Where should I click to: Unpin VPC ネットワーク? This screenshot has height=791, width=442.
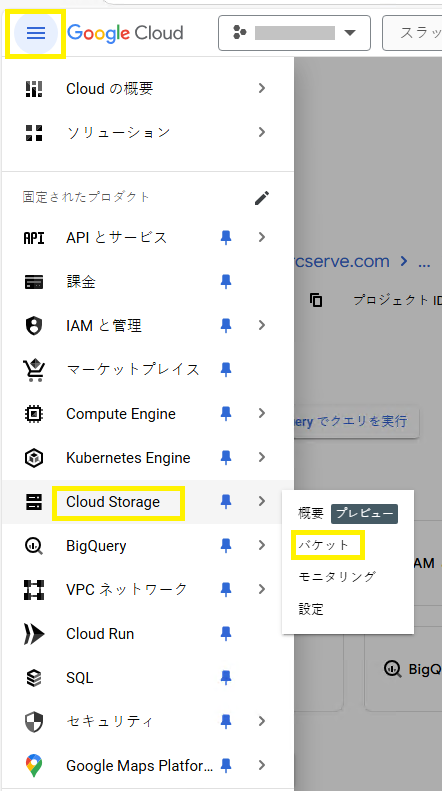(226, 590)
